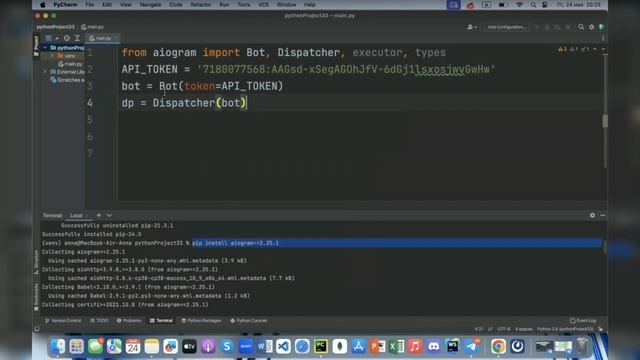Open PyCharm IDE settings gear icon
The width and height of the screenshot is (640, 360).
tap(591, 27)
